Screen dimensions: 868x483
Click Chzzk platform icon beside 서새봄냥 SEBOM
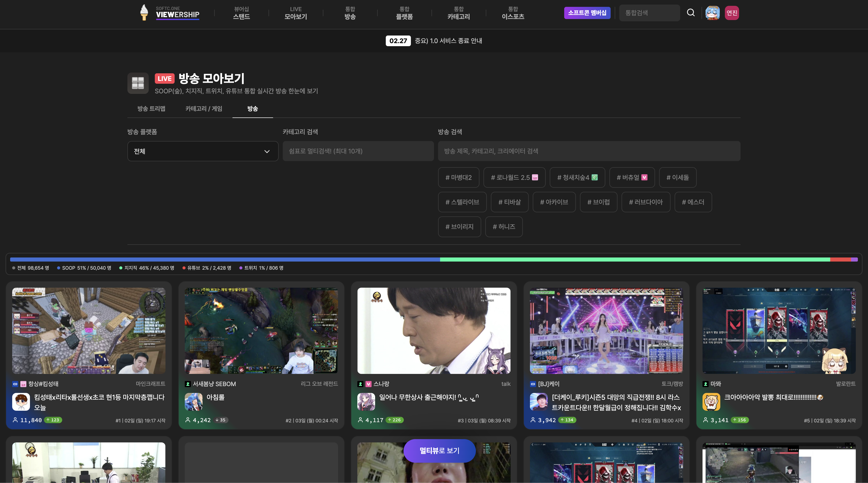point(188,384)
